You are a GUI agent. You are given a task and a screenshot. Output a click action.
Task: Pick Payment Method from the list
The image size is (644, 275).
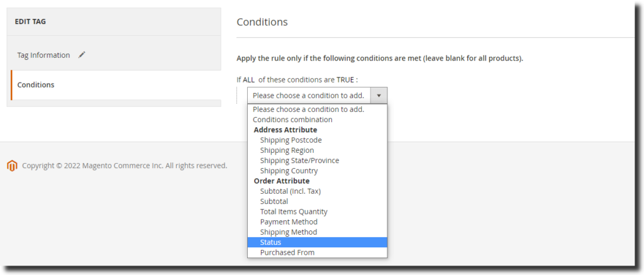click(289, 222)
